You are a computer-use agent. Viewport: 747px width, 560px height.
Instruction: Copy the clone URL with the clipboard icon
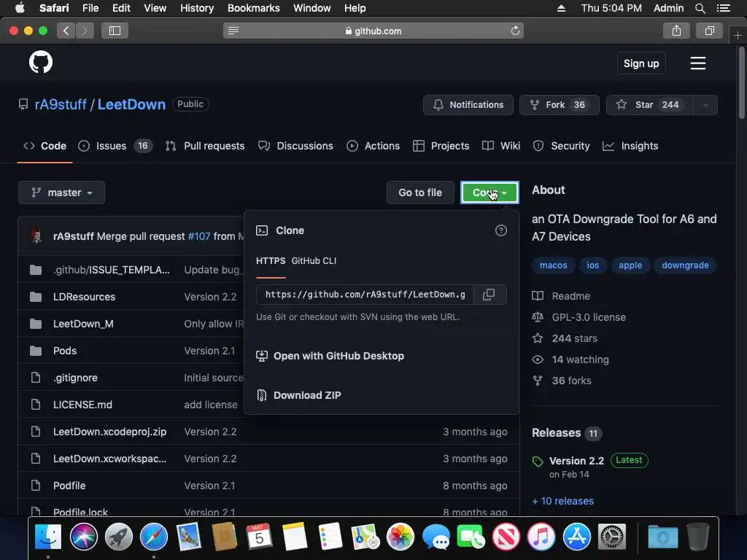coord(489,295)
